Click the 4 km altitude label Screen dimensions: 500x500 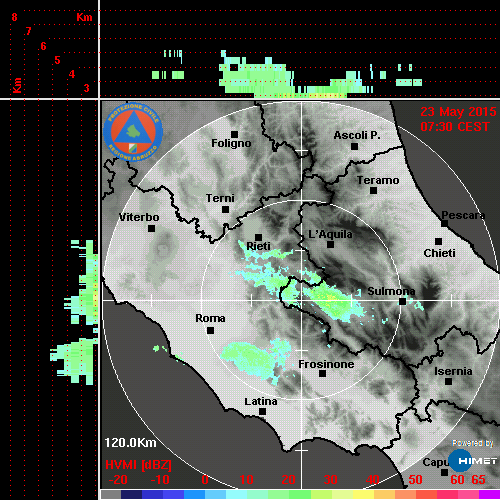tap(72, 74)
